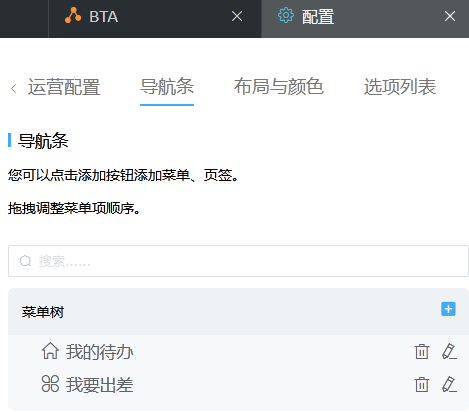The width and height of the screenshot is (469, 412).
Task: Add a menu with the blue plus button
Action: tap(448, 309)
